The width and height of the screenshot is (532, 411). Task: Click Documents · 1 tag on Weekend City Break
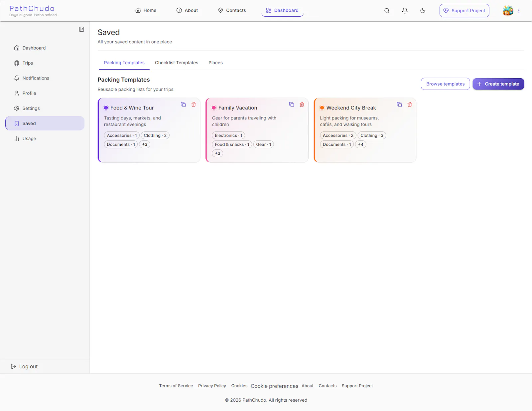click(337, 144)
